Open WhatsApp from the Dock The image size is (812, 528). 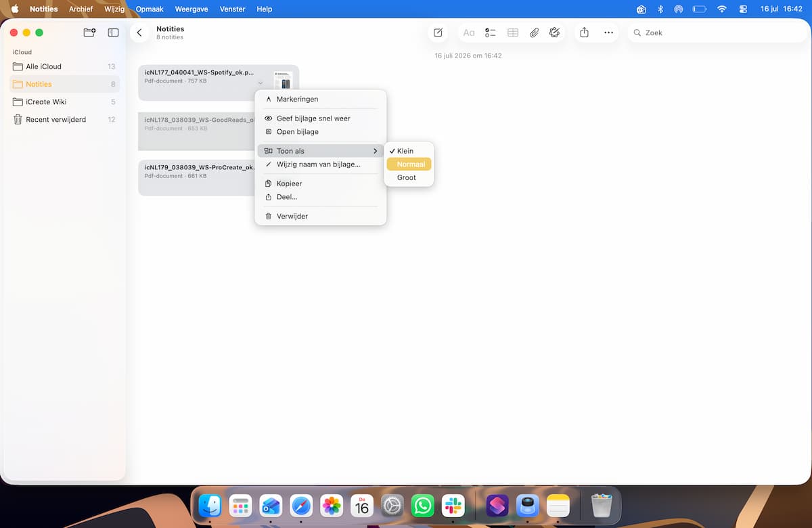[x=423, y=506]
